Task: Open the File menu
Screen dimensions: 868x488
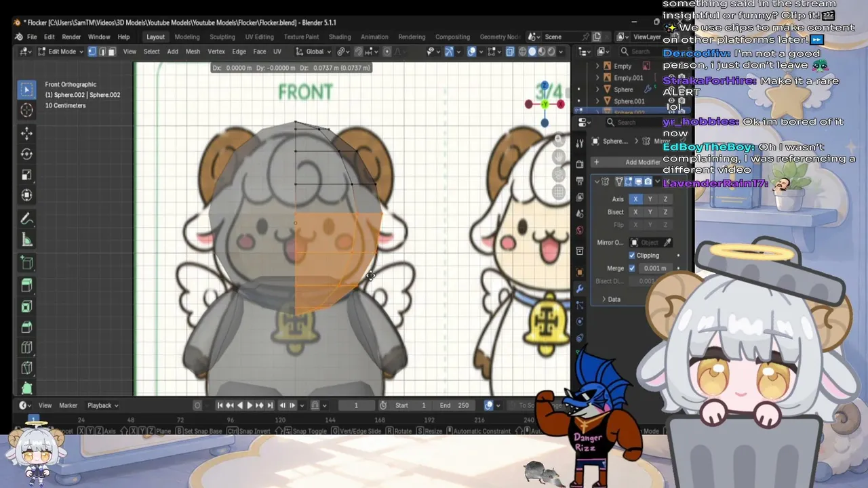Action: coord(32,37)
